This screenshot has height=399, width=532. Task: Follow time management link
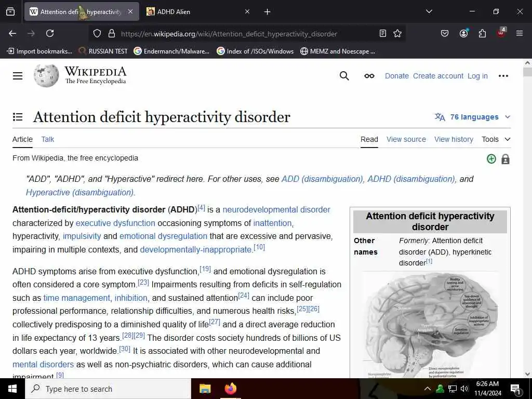(77, 298)
